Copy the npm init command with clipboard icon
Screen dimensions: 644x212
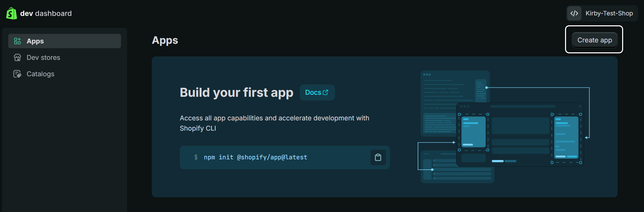(378, 157)
